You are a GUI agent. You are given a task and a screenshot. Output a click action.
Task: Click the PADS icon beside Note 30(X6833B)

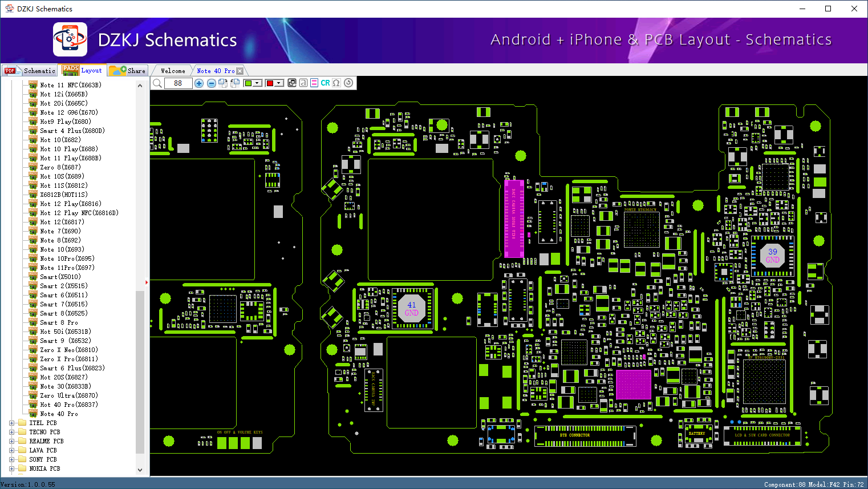pyautogui.click(x=33, y=386)
